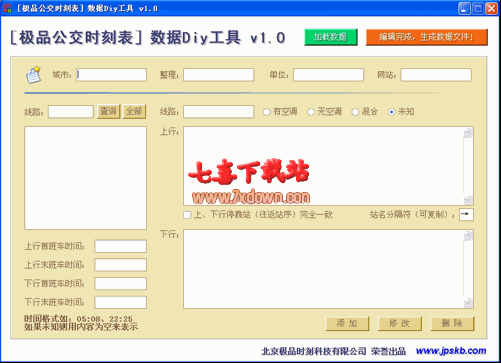Open the www.jpskb.com link
The width and height of the screenshot is (501, 363).
tap(451, 351)
